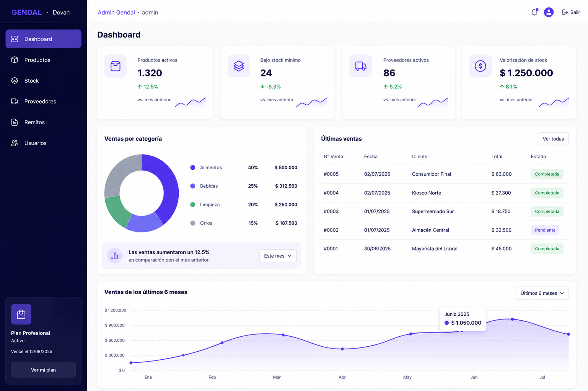This screenshot has width=588, height=391.
Task: Click the Productos activos bag icon
Action: click(x=116, y=66)
